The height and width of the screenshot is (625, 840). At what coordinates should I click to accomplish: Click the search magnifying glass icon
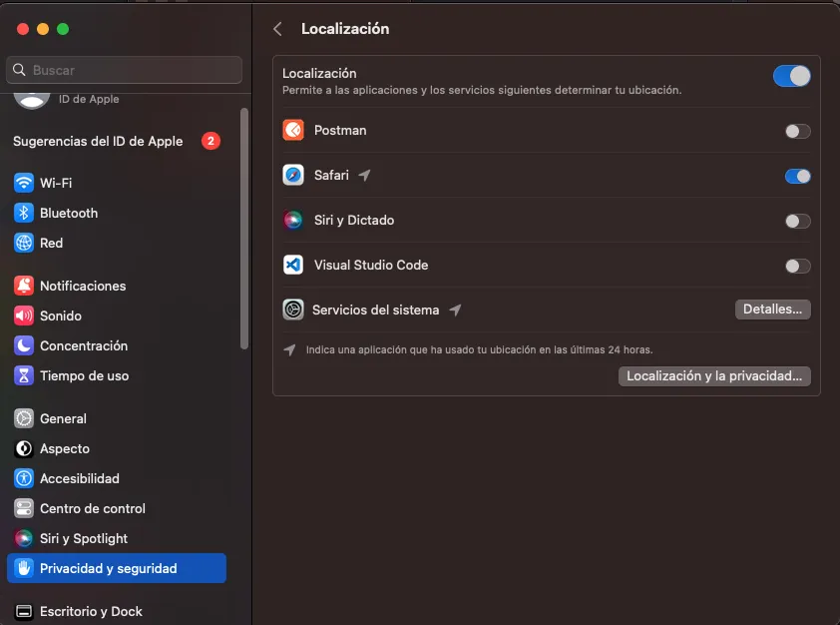click(19, 70)
